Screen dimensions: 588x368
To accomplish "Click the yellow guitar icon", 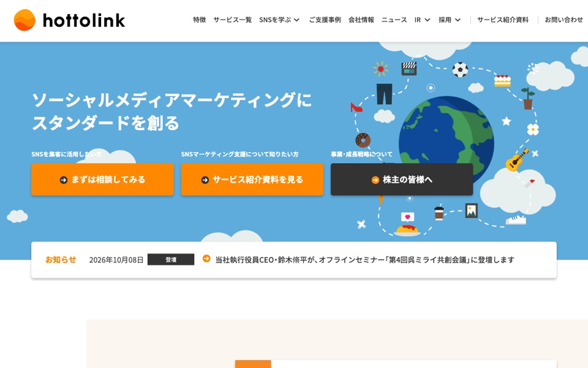I will tap(517, 160).
